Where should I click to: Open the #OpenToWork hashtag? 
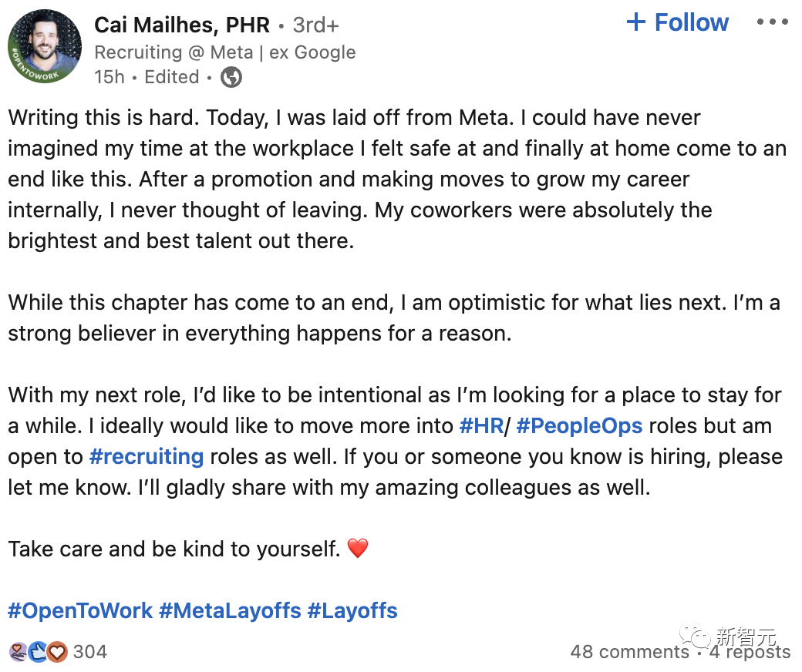pos(82,610)
